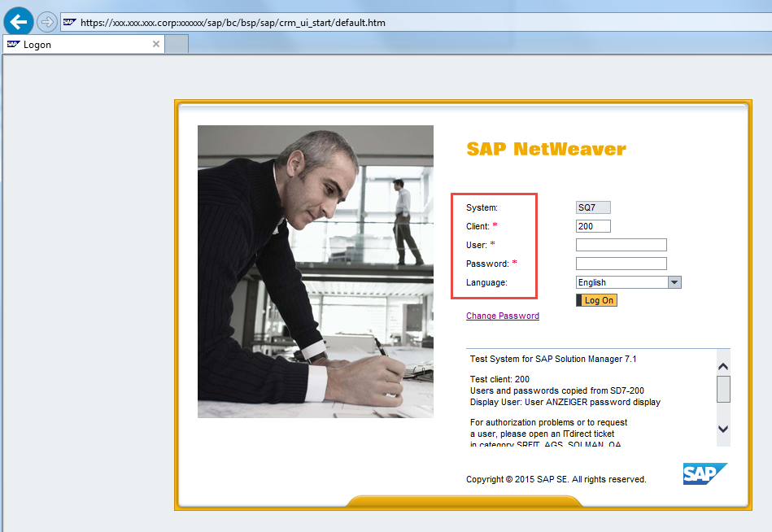The height and width of the screenshot is (532, 772).
Task: Click the 'Copyright © 2015 SAP SE' notice
Action: coord(556,479)
